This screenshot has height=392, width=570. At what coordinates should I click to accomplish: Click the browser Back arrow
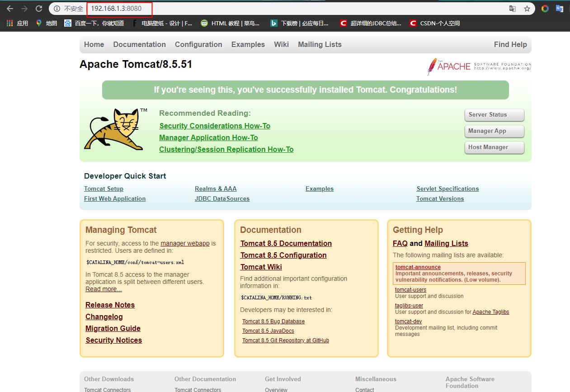point(9,9)
